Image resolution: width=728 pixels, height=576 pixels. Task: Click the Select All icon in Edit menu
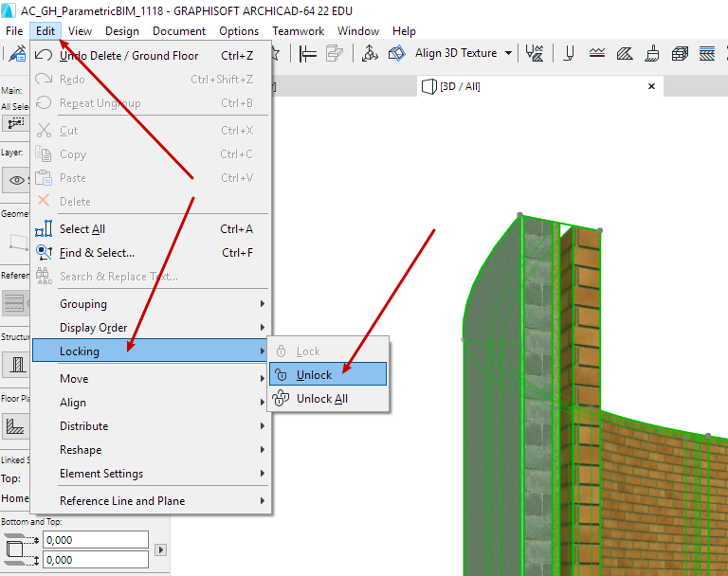(44, 229)
